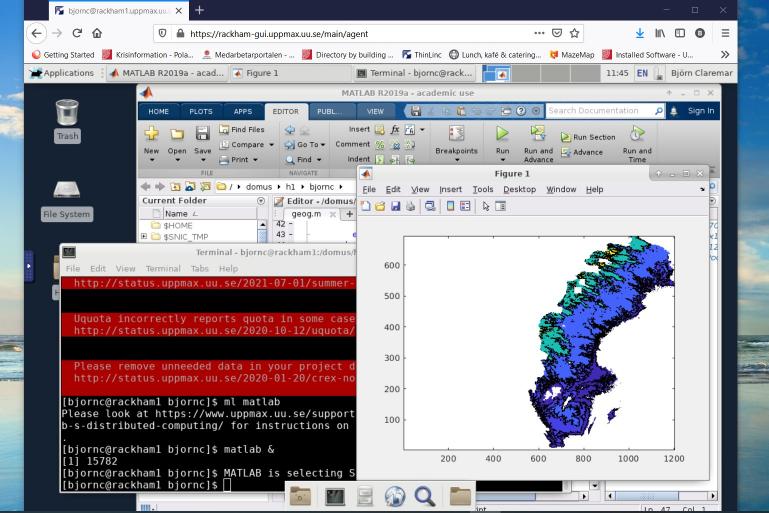Add a new editor tab with plus button

point(349,214)
